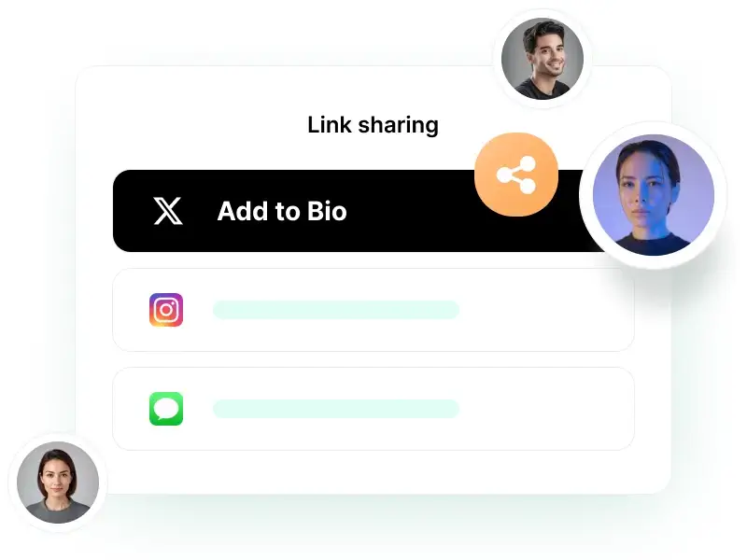Click the Add to Bio label
This screenshot has height=560, width=747.
[x=282, y=211]
